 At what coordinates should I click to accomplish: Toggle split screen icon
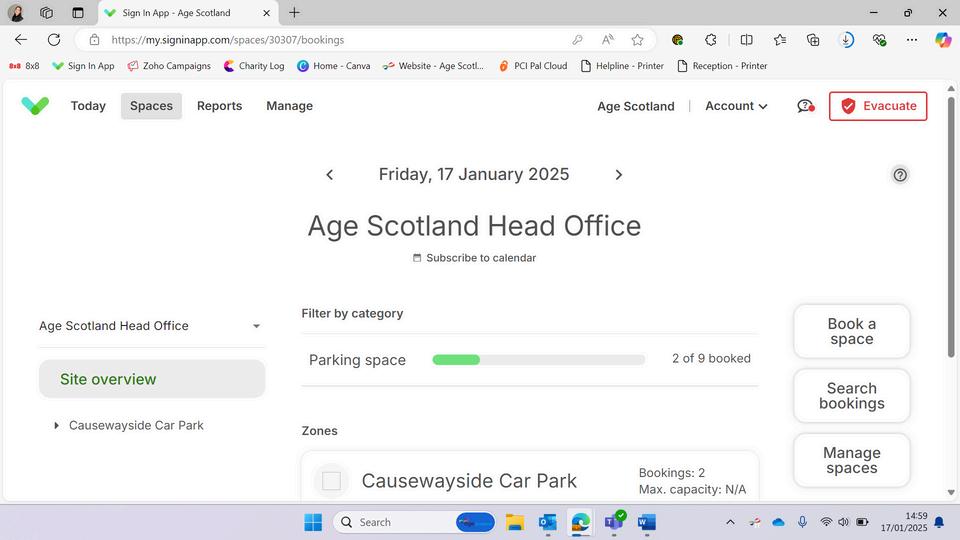(746, 40)
